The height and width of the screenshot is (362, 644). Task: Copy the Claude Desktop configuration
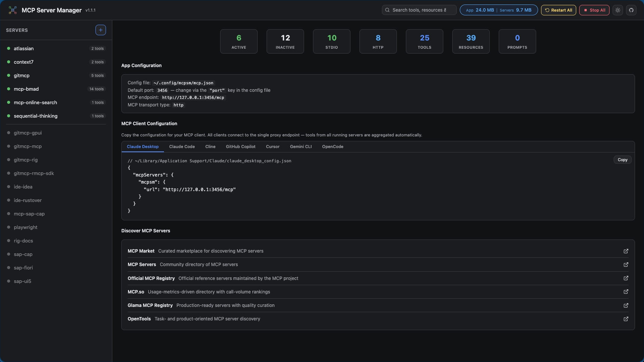click(x=622, y=160)
